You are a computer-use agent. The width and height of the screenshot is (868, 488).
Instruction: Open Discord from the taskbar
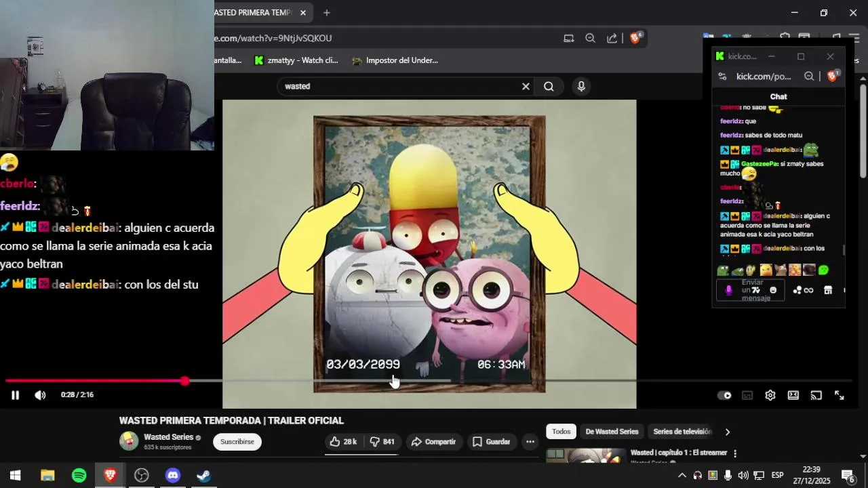pos(173,475)
